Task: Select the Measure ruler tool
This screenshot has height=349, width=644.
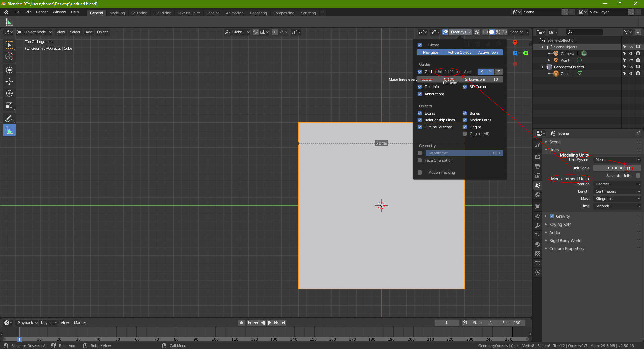Action: [9, 131]
